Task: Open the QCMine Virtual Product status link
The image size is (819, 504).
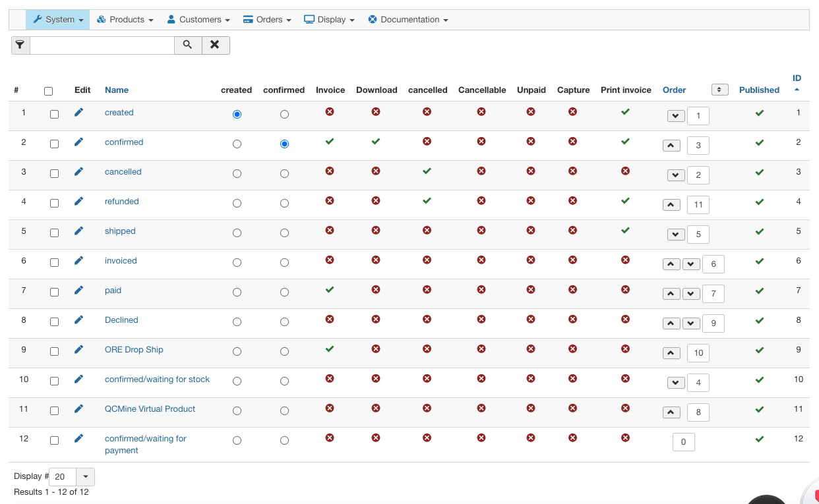Action: (x=150, y=409)
